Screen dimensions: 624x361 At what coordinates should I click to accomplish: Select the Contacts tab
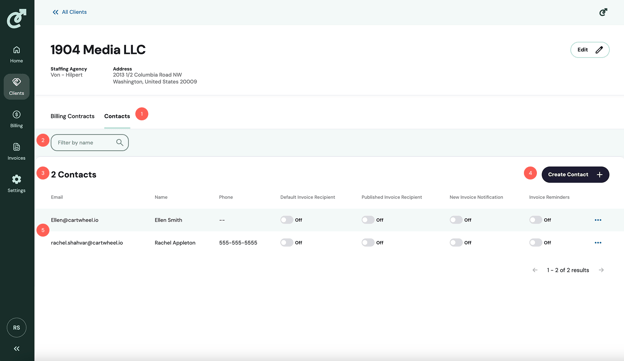(x=117, y=116)
